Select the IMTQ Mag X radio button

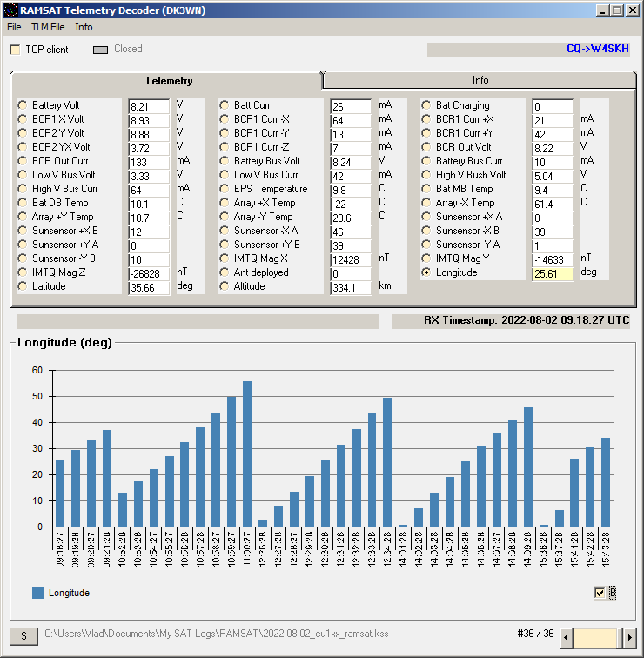(225, 258)
